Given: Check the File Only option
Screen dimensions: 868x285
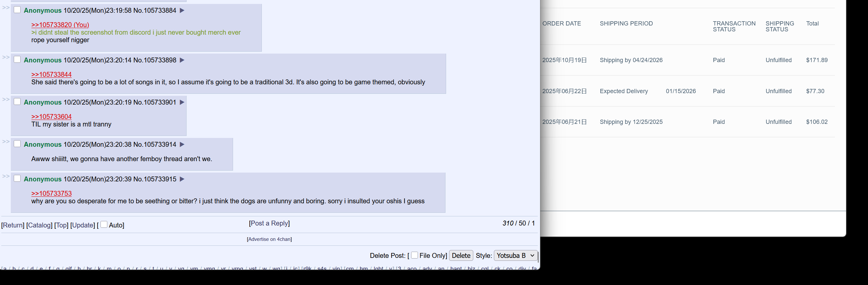Looking at the screenshot, I should tap(414, 255).
